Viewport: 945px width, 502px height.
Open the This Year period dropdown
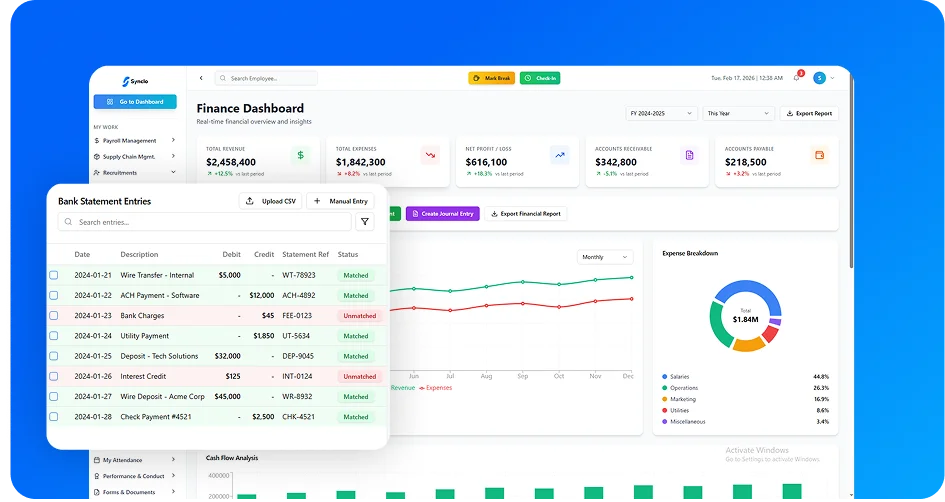pos(738,114)
